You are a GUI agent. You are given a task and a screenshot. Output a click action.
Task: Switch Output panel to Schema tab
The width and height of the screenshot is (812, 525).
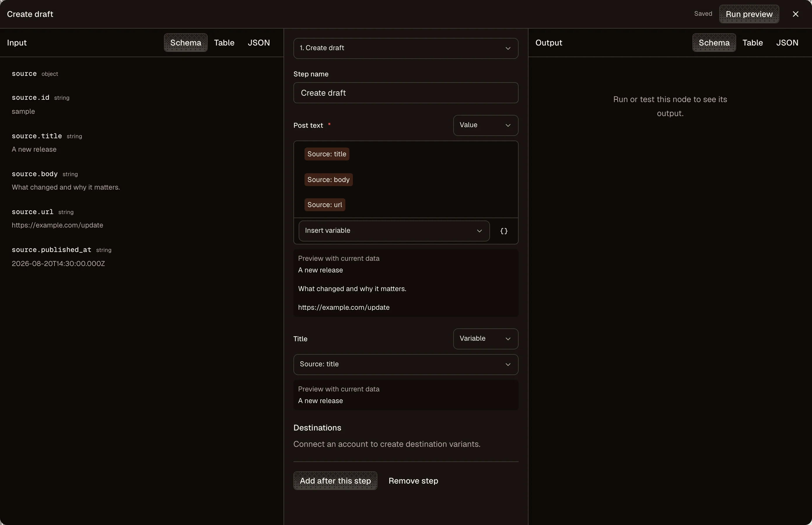point(714,43)
